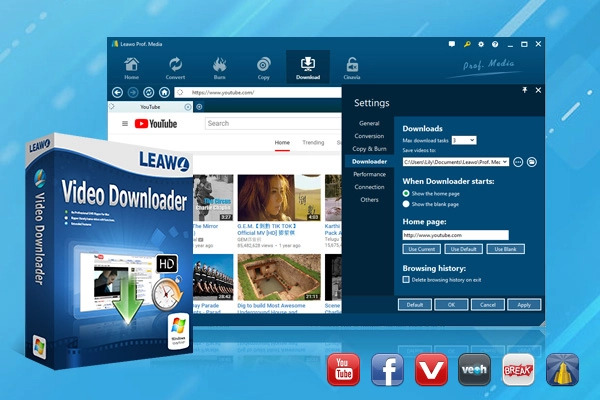
Task: Expand the save videos path dropdown
Action: pos(505,161)
